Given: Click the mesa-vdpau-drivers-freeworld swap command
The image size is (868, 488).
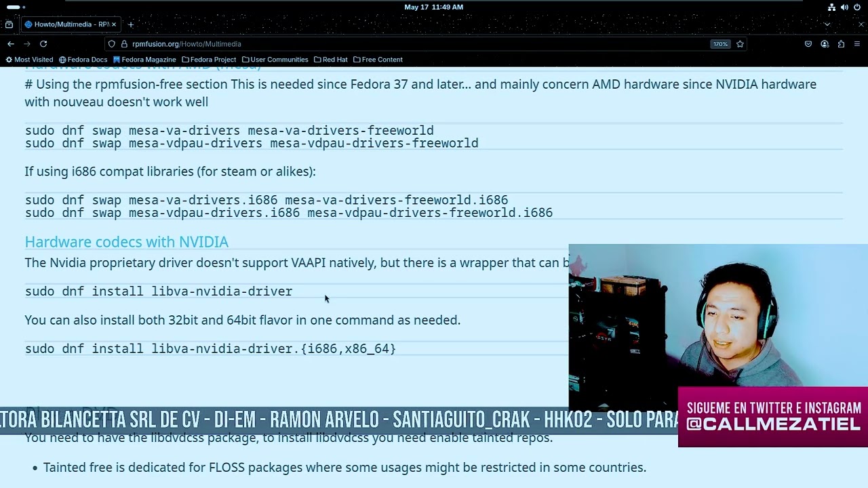Looking at the screenshot, I should tap(252, 143).
